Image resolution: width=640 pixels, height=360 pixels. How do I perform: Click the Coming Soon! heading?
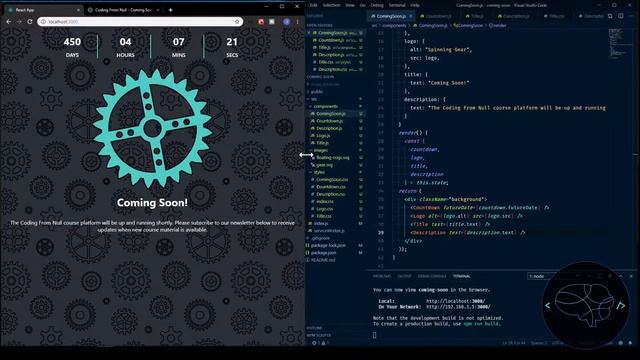click(152, 202)
